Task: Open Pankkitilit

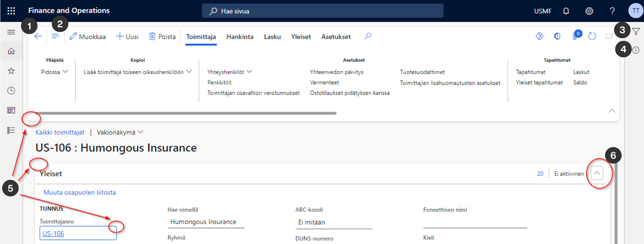Action: (219, 82)
